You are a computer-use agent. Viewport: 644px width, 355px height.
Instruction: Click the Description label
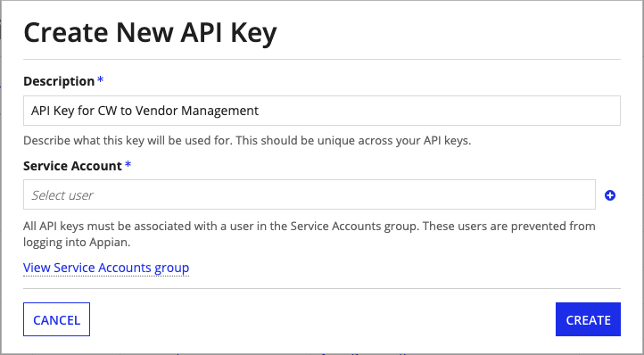59,81
